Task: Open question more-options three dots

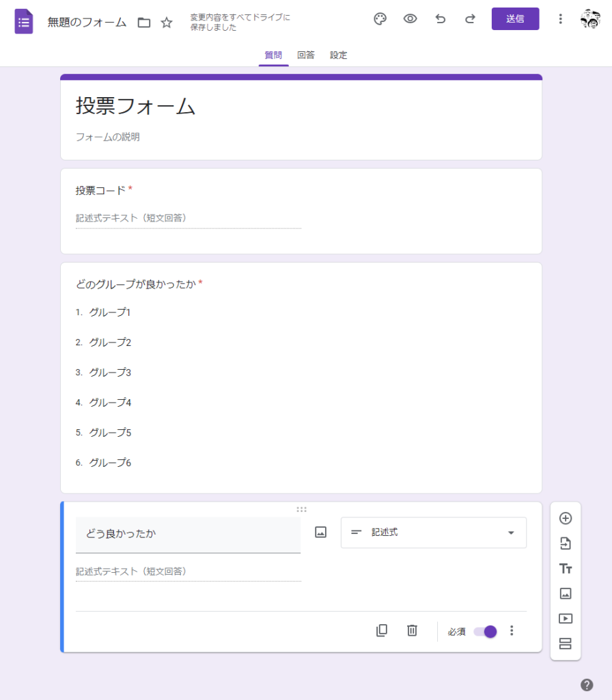Action: coord(512,630)
